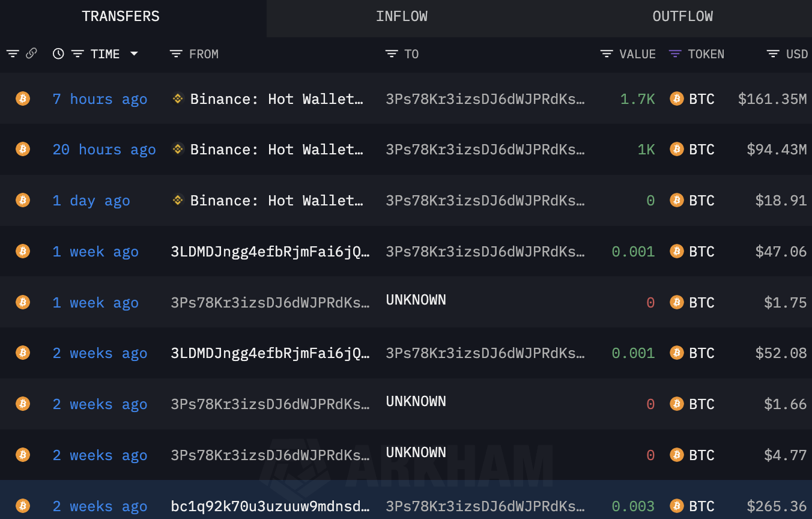Click the BTC token in the $94.43M row
Screen dimensions: 812x519
coord(701,150)
